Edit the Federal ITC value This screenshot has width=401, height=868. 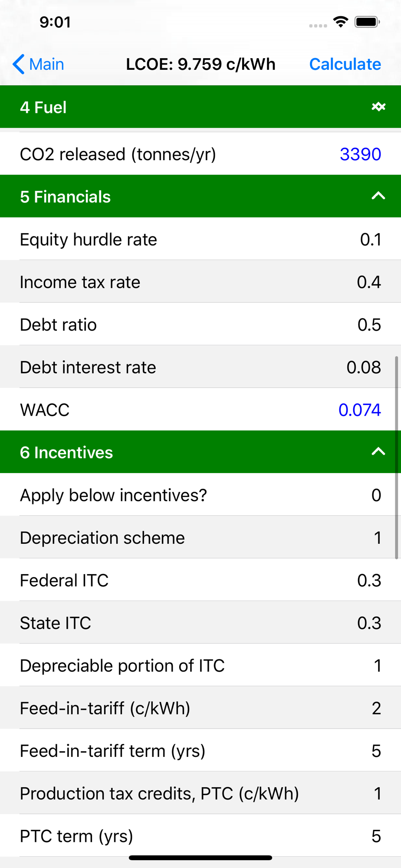pos(369,580)
